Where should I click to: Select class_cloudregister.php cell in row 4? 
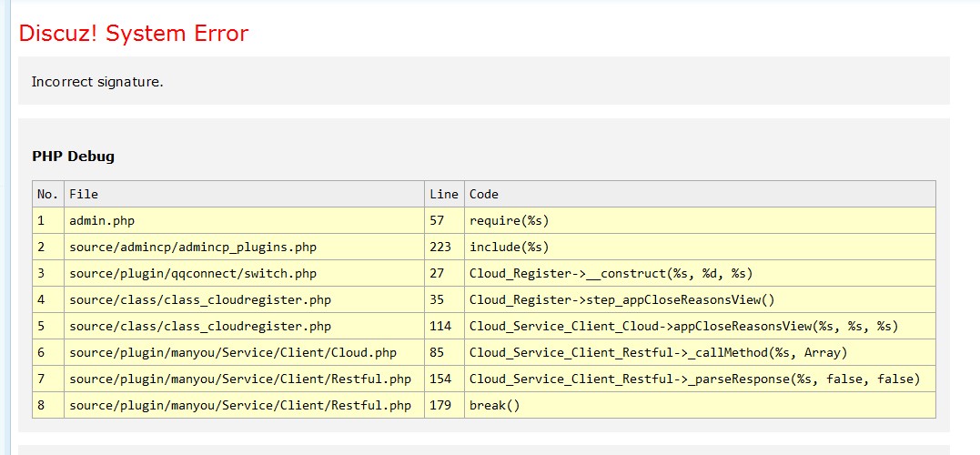pos(245,300)
